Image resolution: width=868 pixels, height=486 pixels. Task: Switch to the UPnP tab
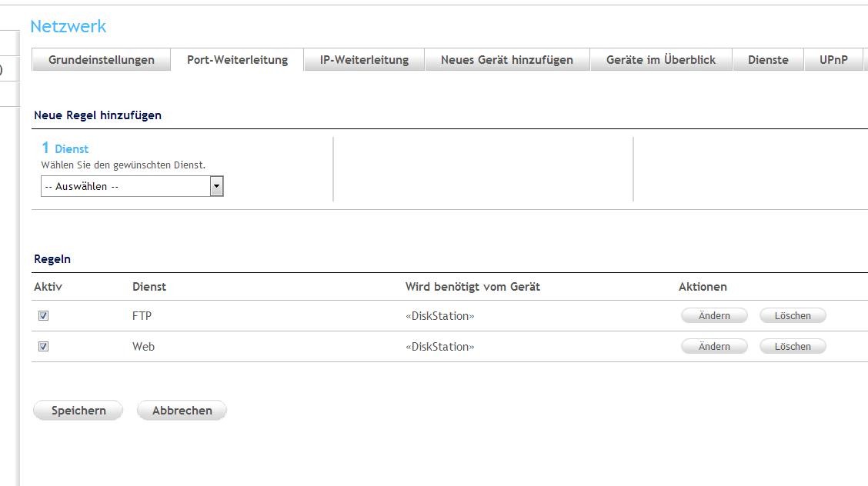833,60
